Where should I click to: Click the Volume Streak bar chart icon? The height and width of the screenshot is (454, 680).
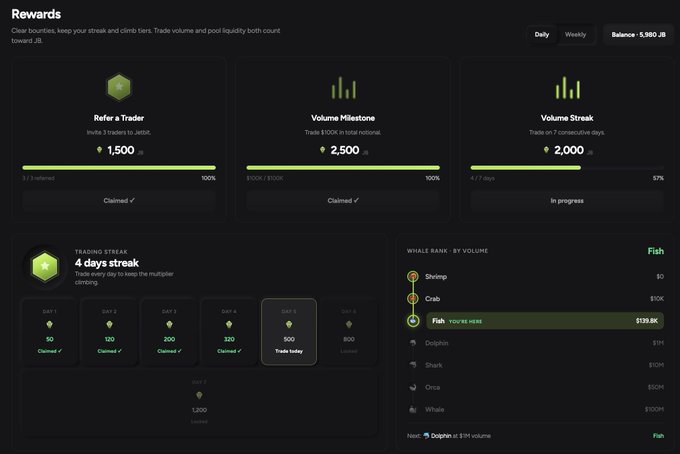pos(567,88)
